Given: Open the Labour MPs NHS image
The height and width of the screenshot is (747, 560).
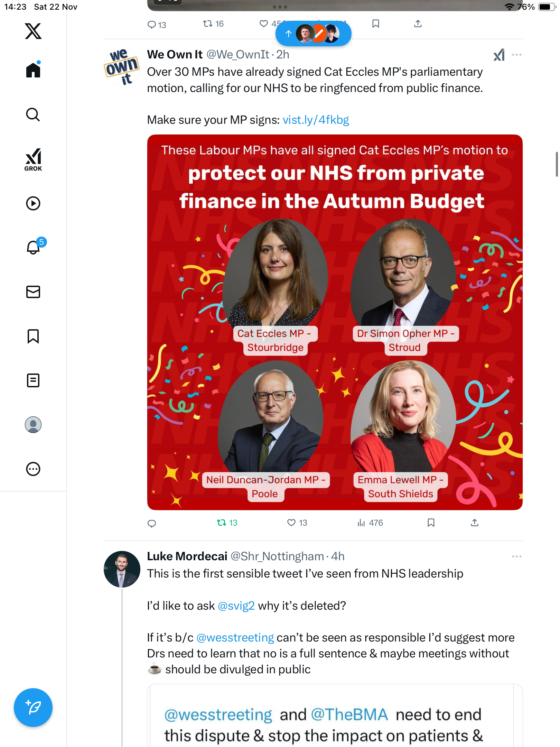Looking at the screenshot, I should pos(335,322).
